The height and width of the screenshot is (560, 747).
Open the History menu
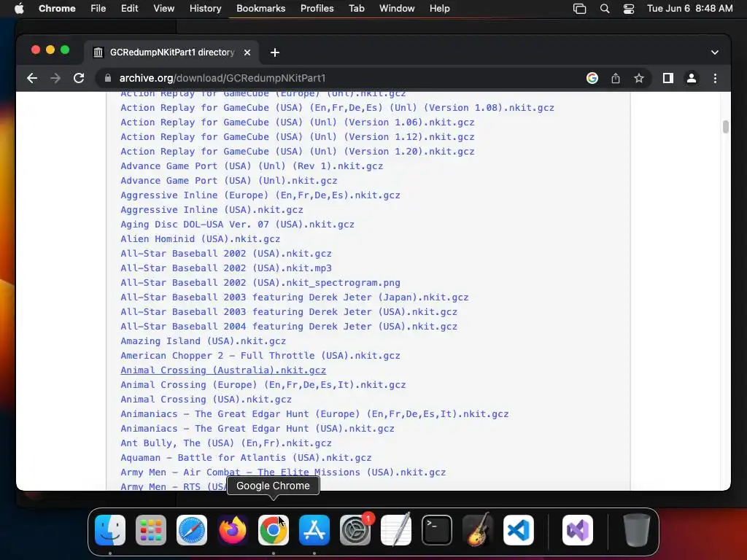coord(205,9)
